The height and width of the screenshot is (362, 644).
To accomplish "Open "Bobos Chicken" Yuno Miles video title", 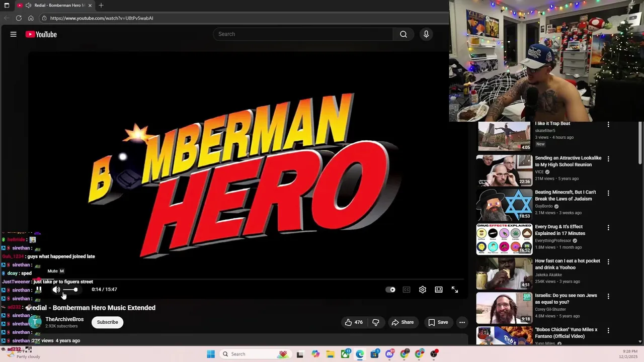I will (x=566, y=333).
